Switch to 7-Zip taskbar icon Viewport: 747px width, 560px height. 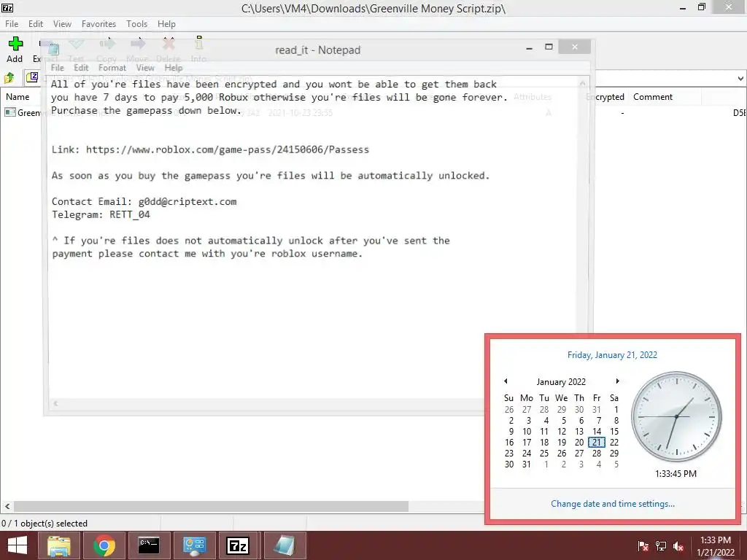pos(239,545)
